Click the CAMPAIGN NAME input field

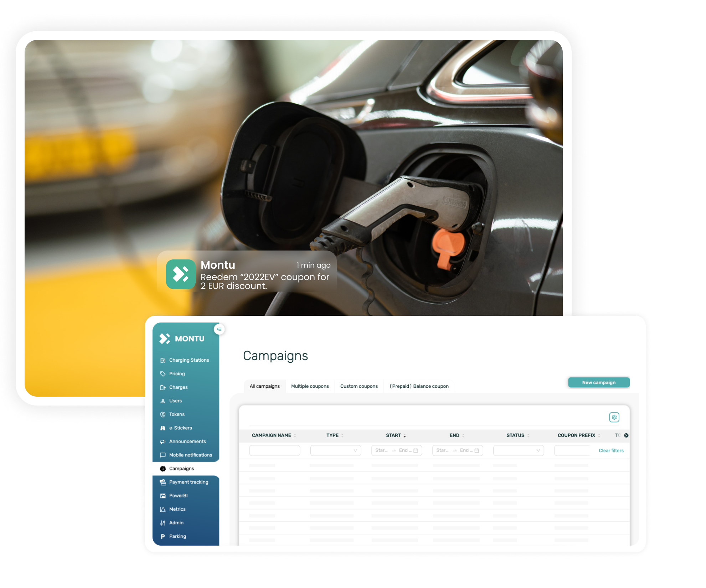[x=274, y=450]
